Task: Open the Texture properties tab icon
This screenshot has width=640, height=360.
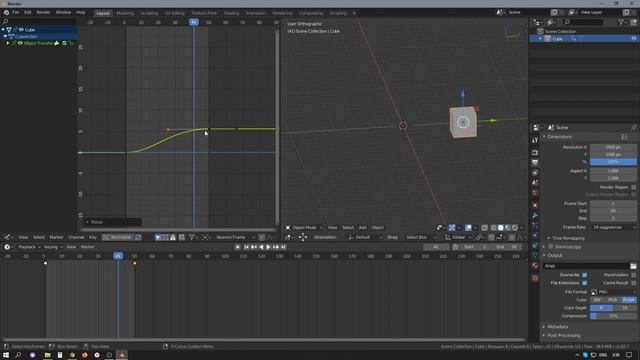Action: [535, 278]
